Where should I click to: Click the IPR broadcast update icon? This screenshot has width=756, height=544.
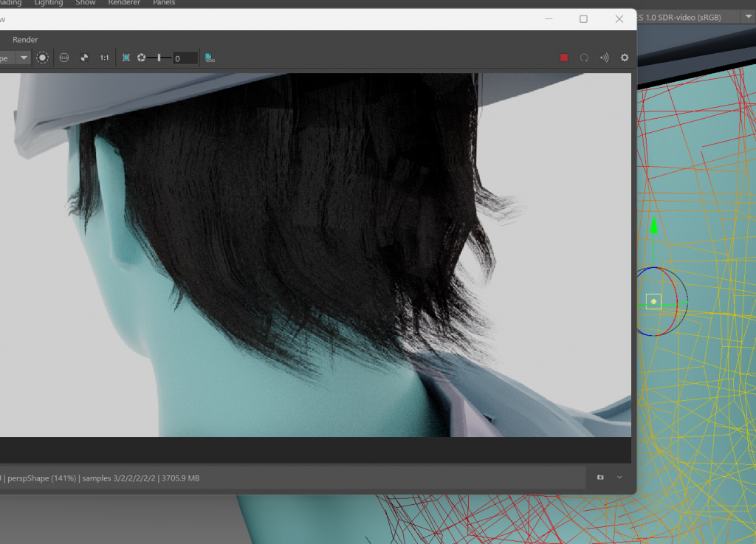click(604, 58)
